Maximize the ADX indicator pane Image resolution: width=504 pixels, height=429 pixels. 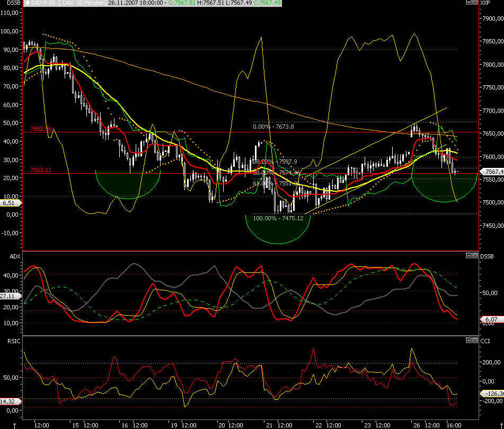pyautogui.click(x=468, y=255)
